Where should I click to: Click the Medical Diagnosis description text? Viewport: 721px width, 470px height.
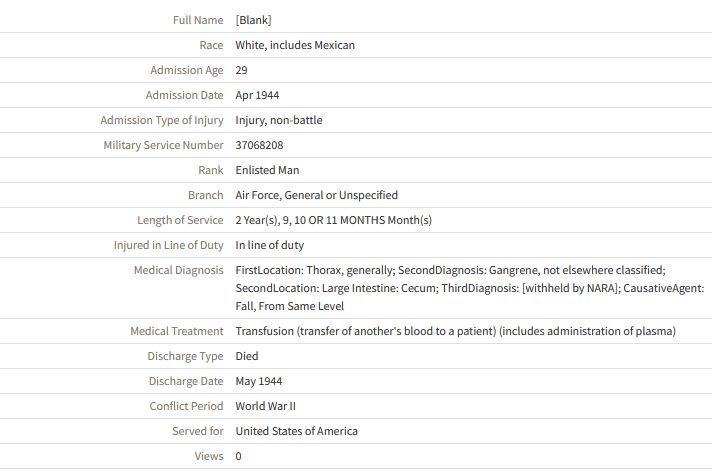pyautogui.click(x=450, y=288)
